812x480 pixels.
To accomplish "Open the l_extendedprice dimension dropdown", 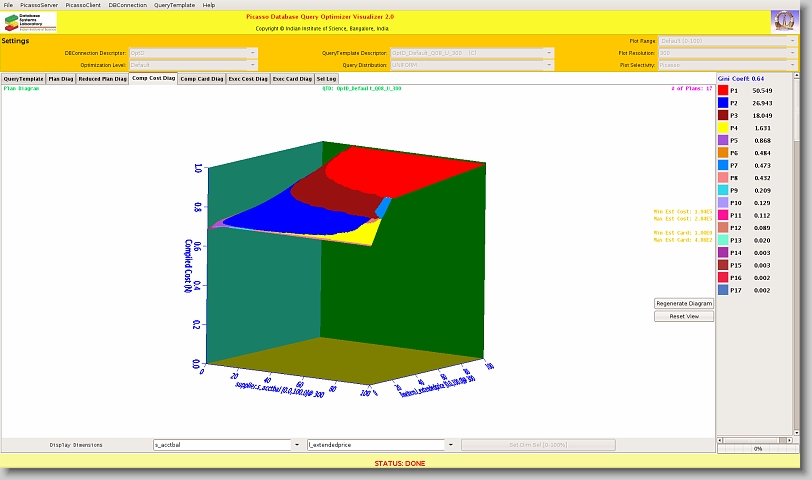I will [450, 444].
